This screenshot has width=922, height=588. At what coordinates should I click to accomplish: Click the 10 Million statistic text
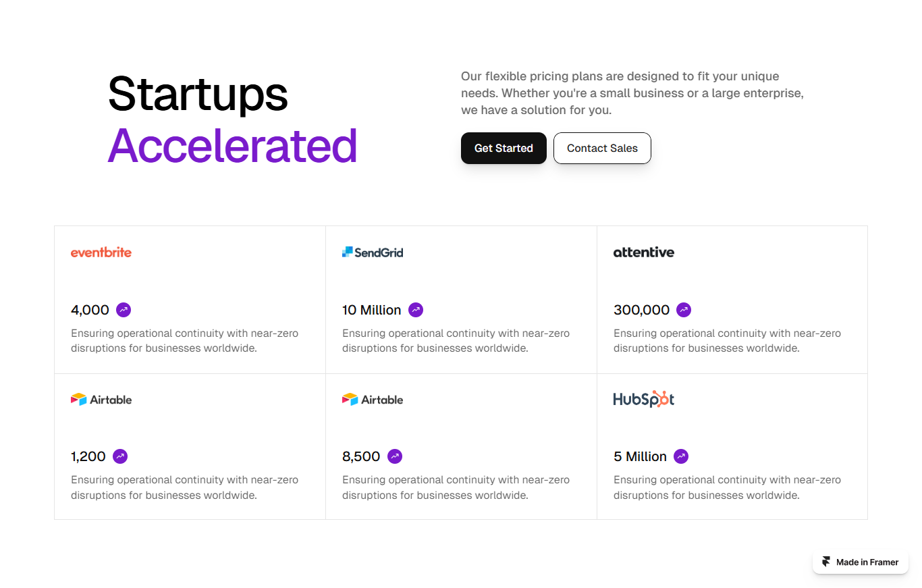tap(371, 310)
